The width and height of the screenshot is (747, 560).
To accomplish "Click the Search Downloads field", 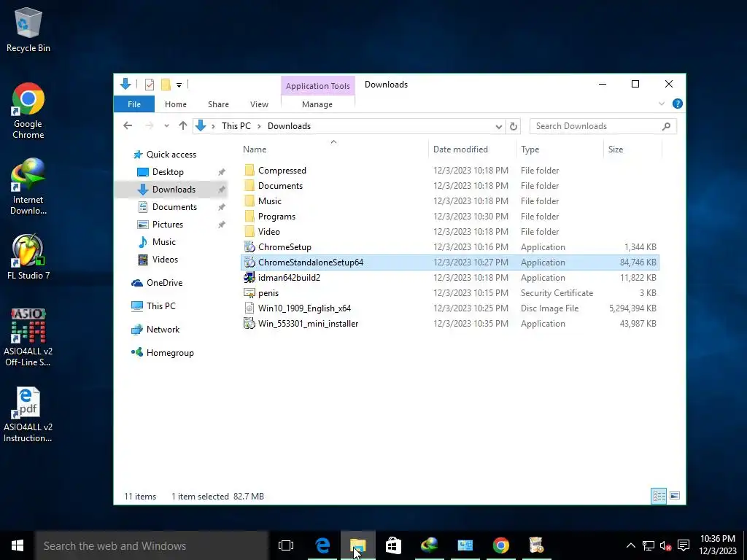I will click(603, 126).
